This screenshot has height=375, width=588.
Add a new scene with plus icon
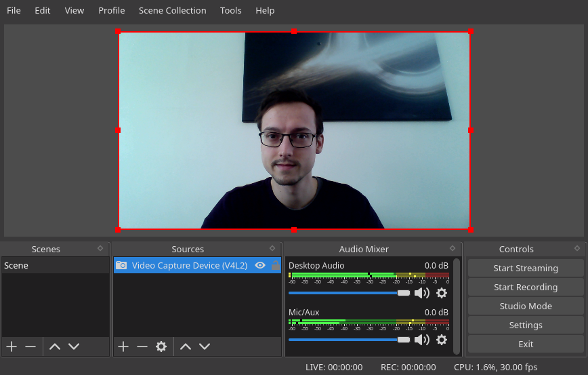pos(12,347)
